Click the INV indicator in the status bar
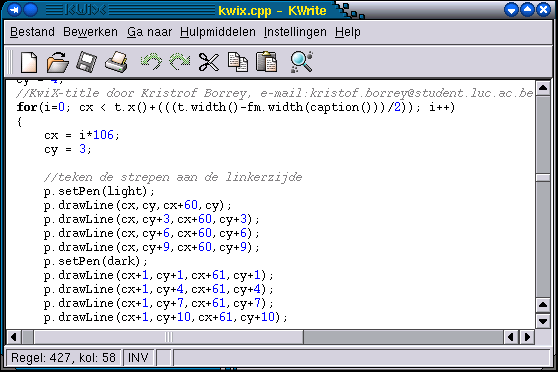 (138, 357)
